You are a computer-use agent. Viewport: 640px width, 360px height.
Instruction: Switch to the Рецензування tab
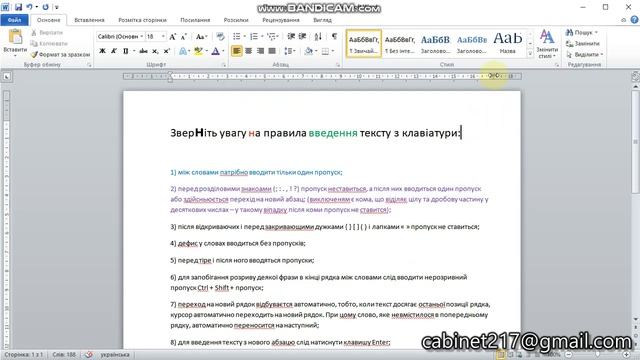tap(281, 20)
